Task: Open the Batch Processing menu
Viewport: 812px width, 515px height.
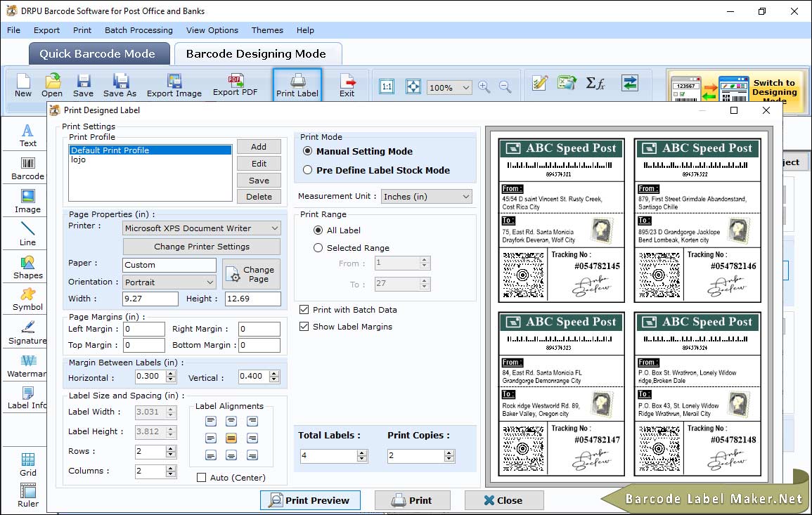Action: (138, 30)
